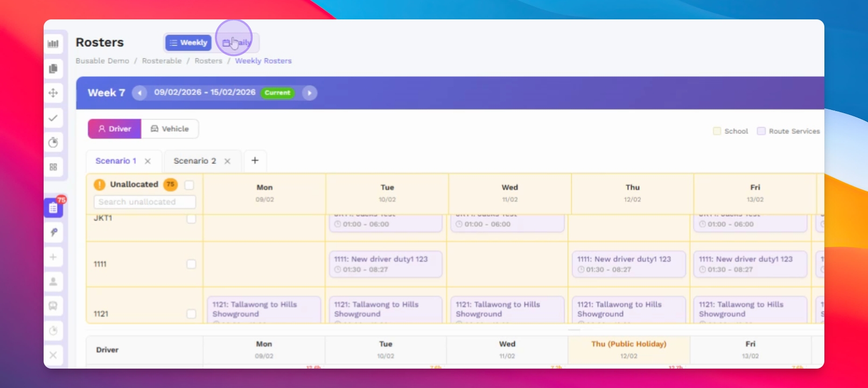Click the week date range 09/02/2026 - 15/02/2026
This screenshot has width=868, height=388.
pyautogui.click(x=205, y=92)
